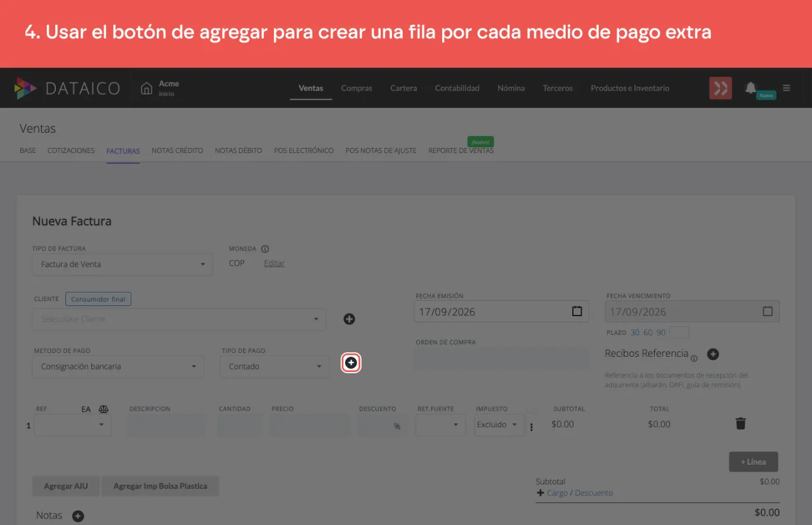812x525 pixels.
Task: Click Descuento link under Subtotal
Action: click(594, 493)
